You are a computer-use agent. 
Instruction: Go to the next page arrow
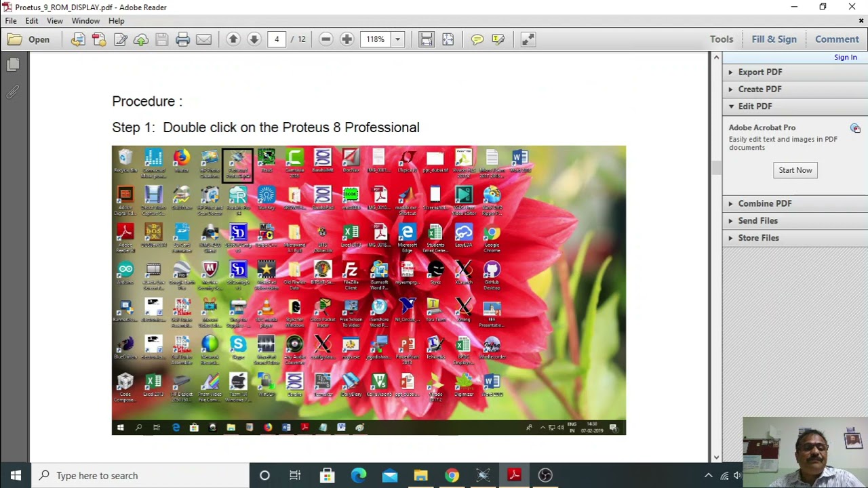click(x=254, y=39)
